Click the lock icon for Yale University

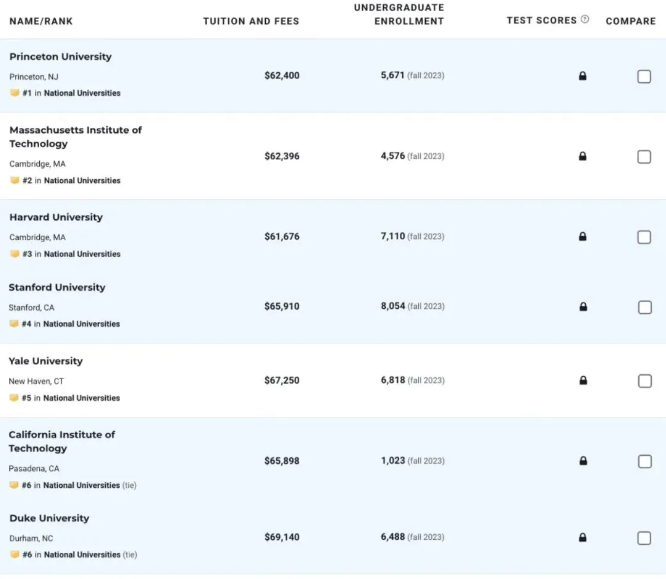coord(583,380)
